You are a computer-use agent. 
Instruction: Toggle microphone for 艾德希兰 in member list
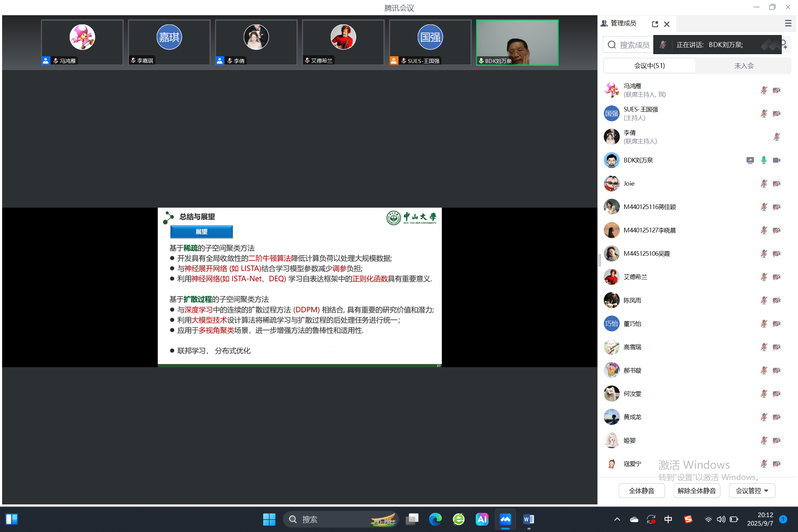[x=764, y=277]
